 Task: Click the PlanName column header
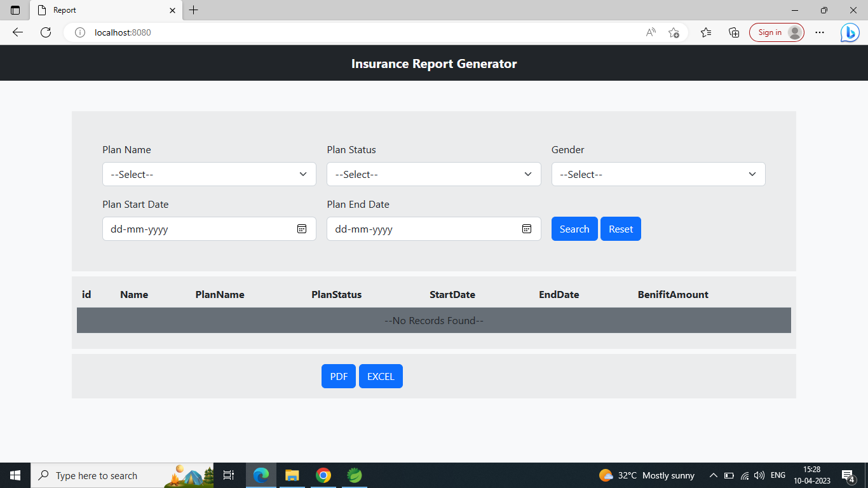(x=220, y=294)
